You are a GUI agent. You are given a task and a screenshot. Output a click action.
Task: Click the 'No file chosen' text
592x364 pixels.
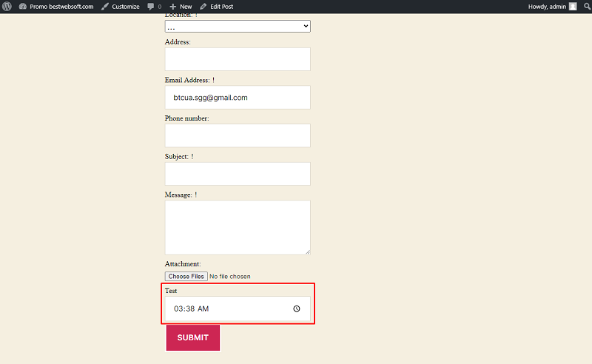(x=230, y=277)
